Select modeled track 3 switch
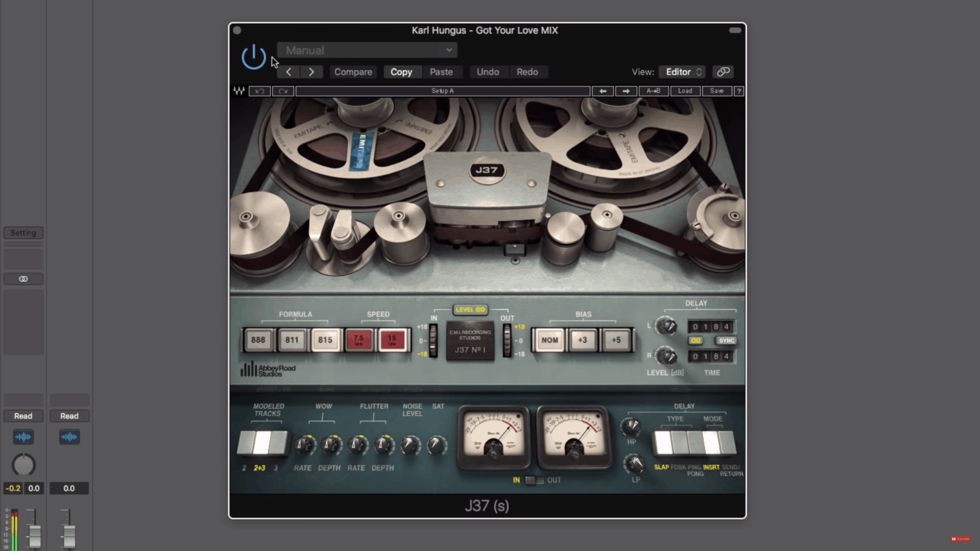Viewport: 980px width, 551px height. (278, 443)
